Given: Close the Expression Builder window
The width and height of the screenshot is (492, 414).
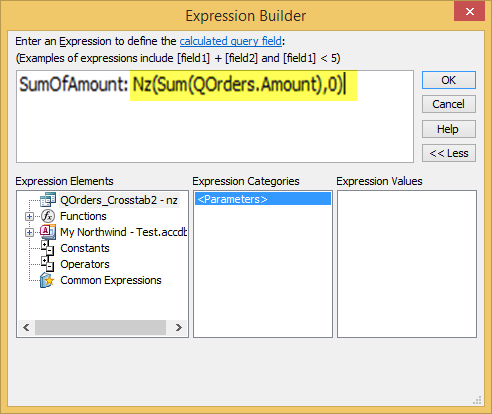Looking at the screenshot, I should 470,12.
